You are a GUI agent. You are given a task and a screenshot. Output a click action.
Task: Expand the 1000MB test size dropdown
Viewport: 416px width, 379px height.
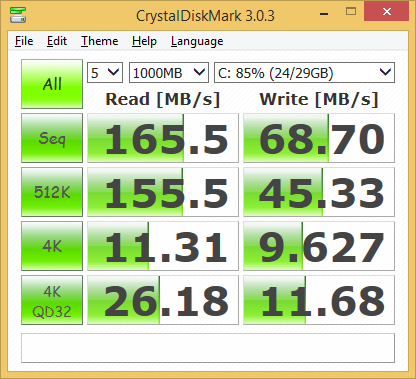click(x=169, y=72)
